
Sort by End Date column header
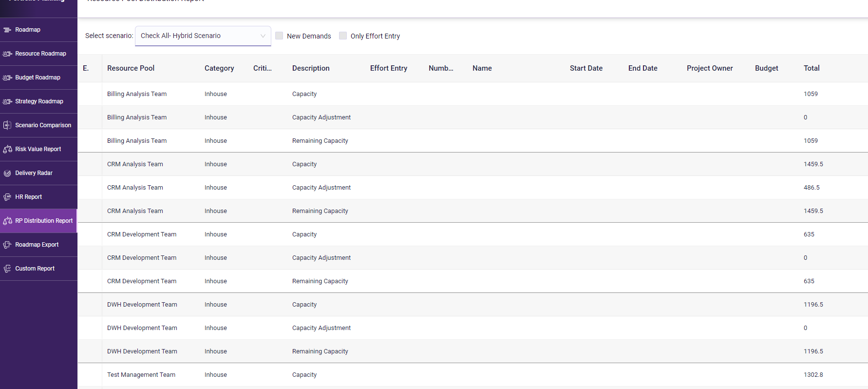click(642, 68)
